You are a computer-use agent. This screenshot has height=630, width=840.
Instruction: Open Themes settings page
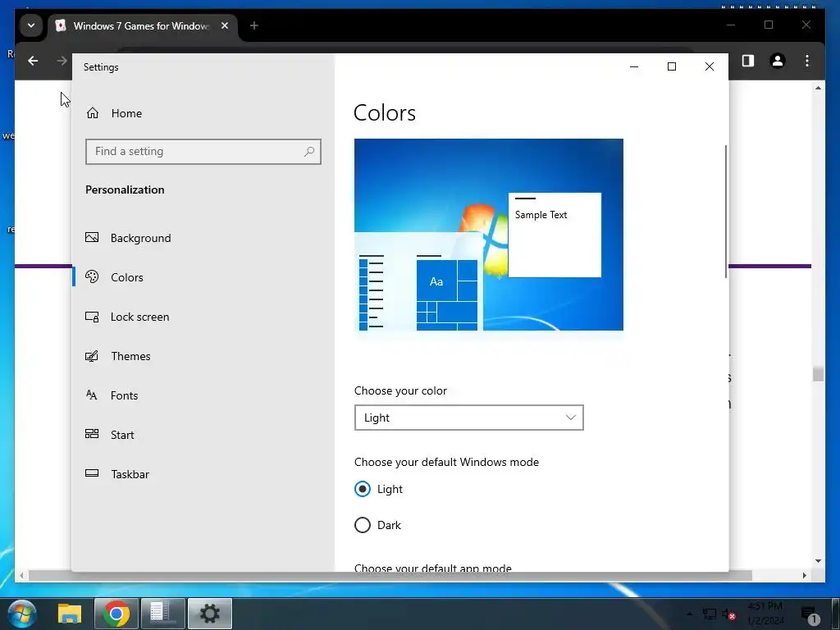pos(130,356)
